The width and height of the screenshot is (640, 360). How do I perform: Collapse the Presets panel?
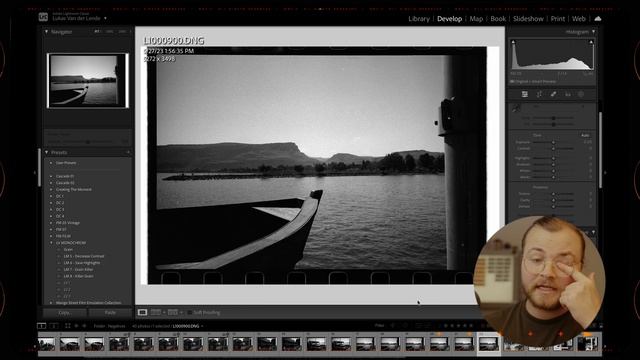(46, 152)
